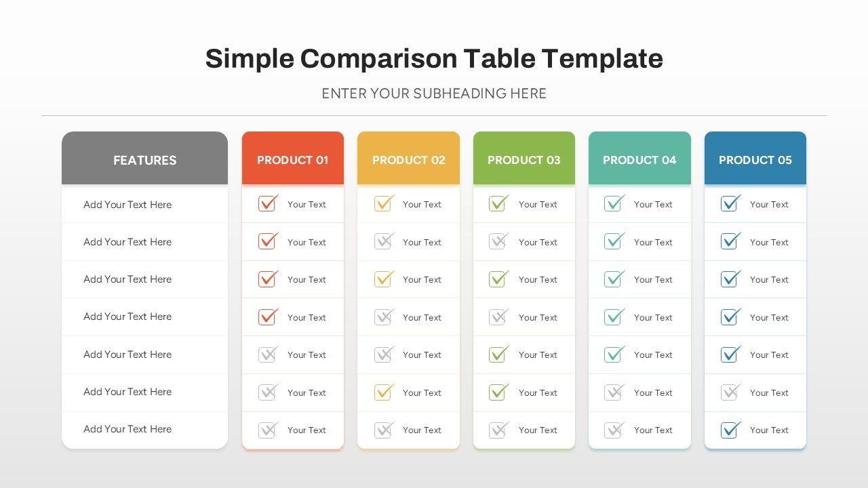The height and width of the screenshot is (488, 868).
Task: Select the green PRODUCT 03 header block
Action: pyautogui.click(x=524, y=160)
